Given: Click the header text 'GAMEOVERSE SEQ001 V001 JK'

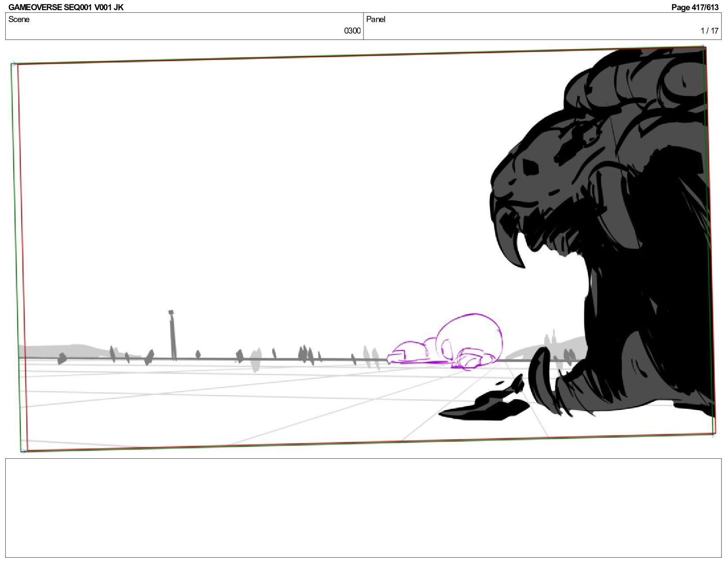Looking at the screenshot, I should [66, 7].
